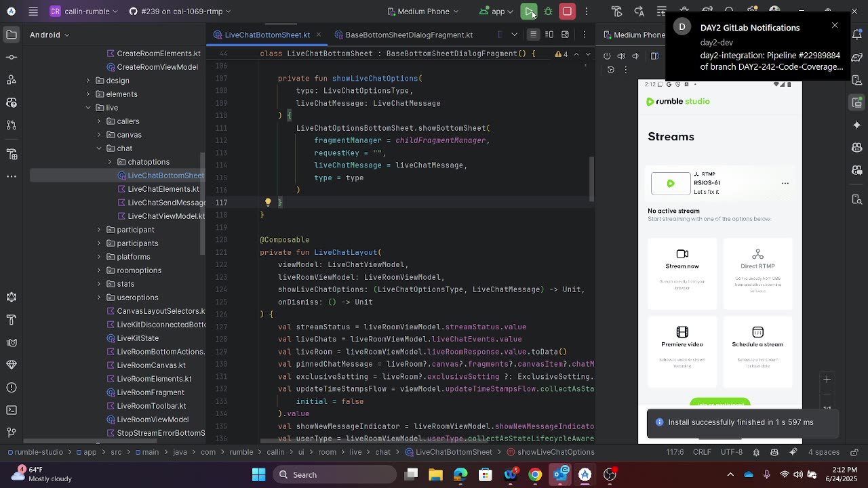The width and height of the screenshot is (868, 488).
Task: Expand the platforms folder in project tree
Action: click(x=99, y=257)
